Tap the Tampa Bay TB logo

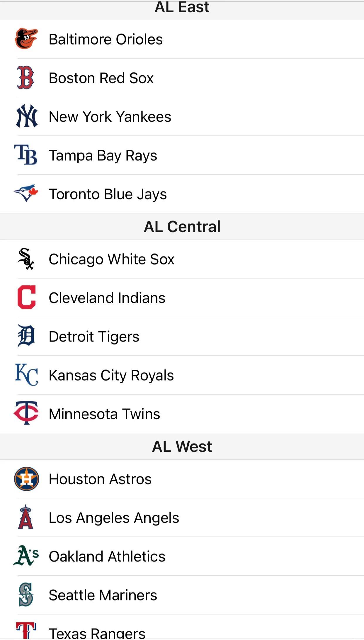point(26,155)
